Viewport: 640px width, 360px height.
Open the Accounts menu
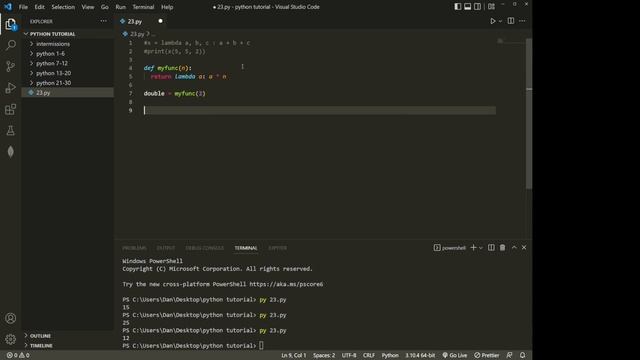click(11, 318)
